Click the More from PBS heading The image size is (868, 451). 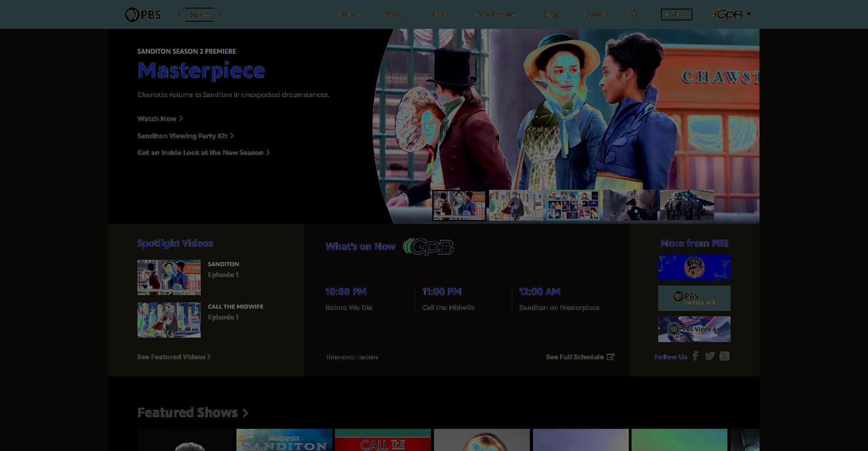(x=694, y=243)
